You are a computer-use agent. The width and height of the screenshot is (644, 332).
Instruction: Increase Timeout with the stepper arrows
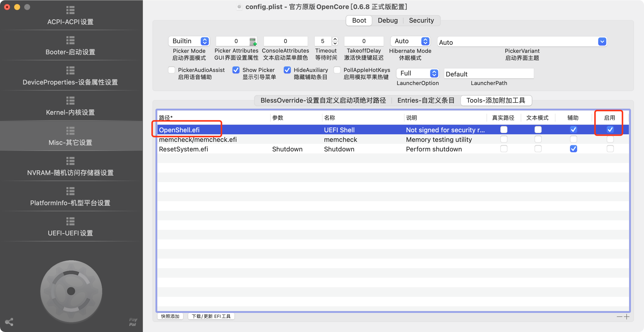[335, 39]
